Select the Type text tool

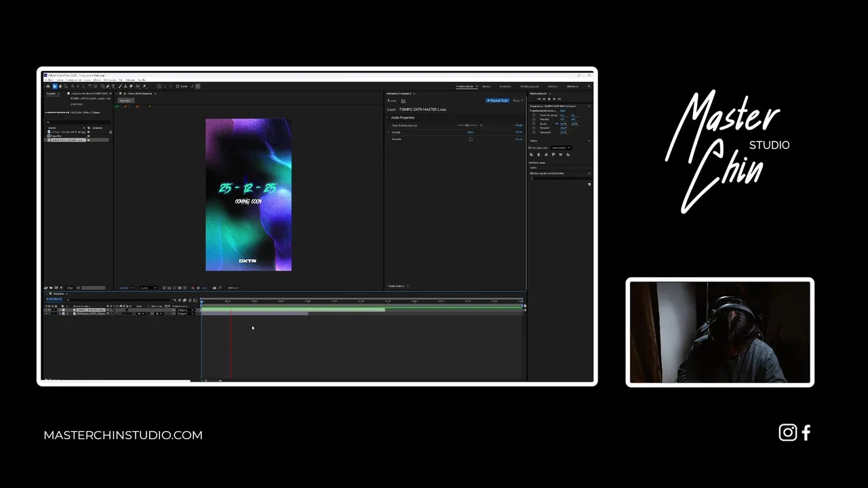tap(113, 86)
